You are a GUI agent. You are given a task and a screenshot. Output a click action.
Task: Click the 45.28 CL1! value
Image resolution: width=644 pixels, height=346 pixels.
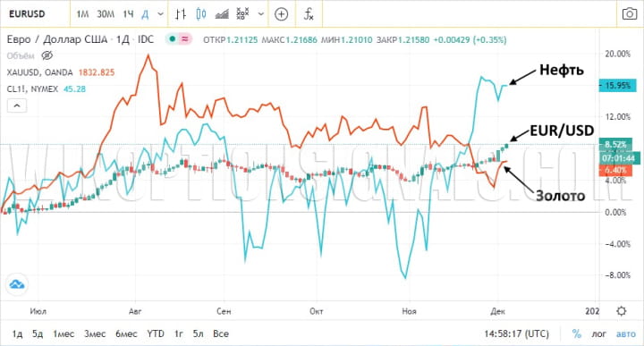(x=74, y=89)
